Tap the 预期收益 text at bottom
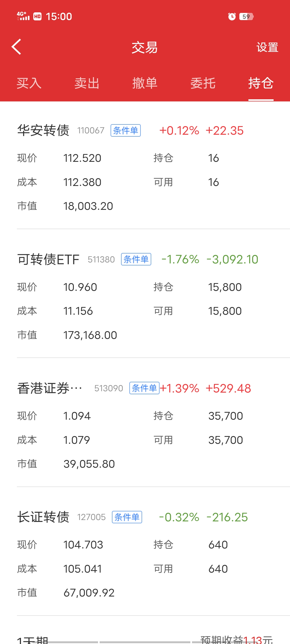Image resolution: width=290 pixels, height=644 pixels. click(x=236, y=640)
